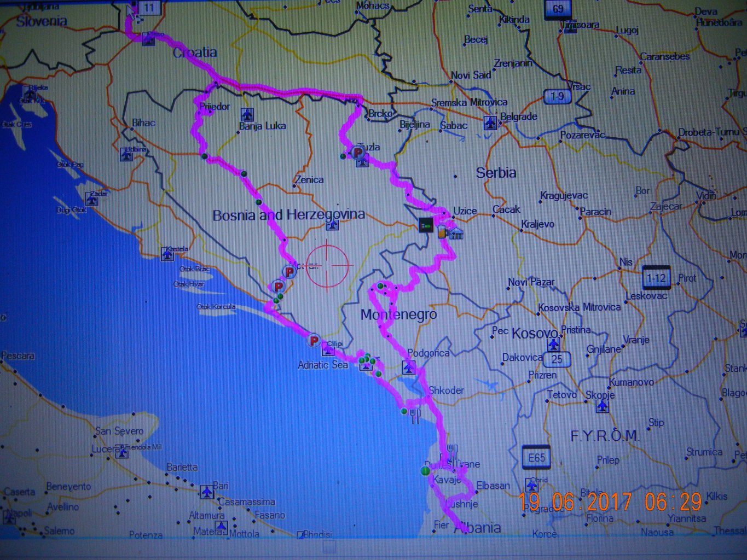Select the Pescara city label
This screenshot has height=560, width=747.
(x=18, y=356)
